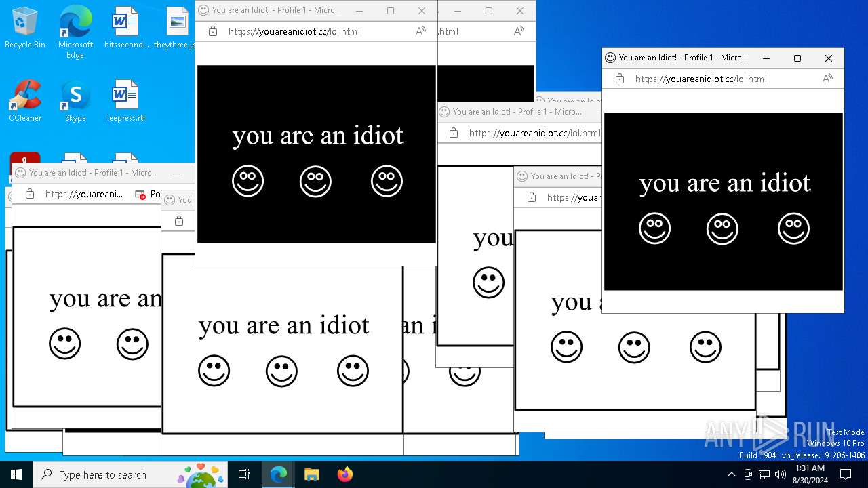Open Task View on the taskbar
The width and height of the screenshot is (868, 488).
(244, 474)
